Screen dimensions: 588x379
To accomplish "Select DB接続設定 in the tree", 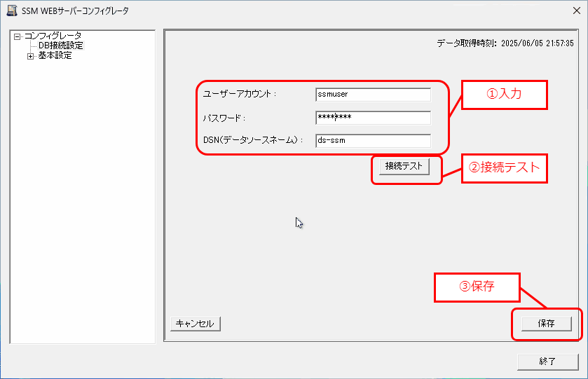I will 61,46.
